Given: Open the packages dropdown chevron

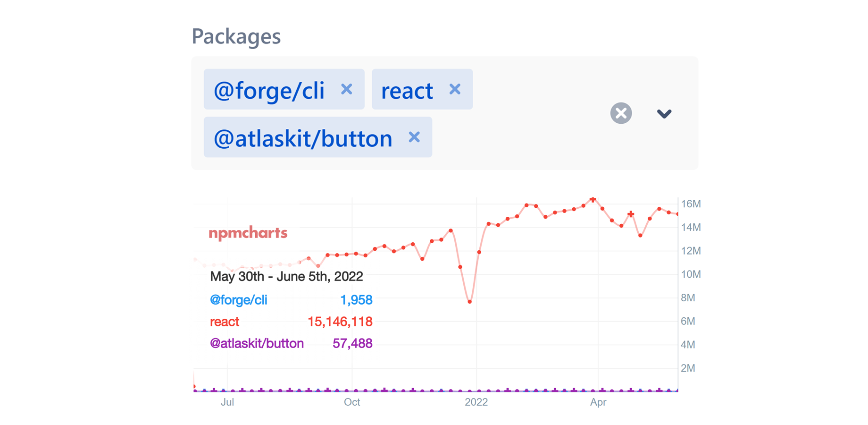Looking at the screenshot, I should [x=664, y=113].
